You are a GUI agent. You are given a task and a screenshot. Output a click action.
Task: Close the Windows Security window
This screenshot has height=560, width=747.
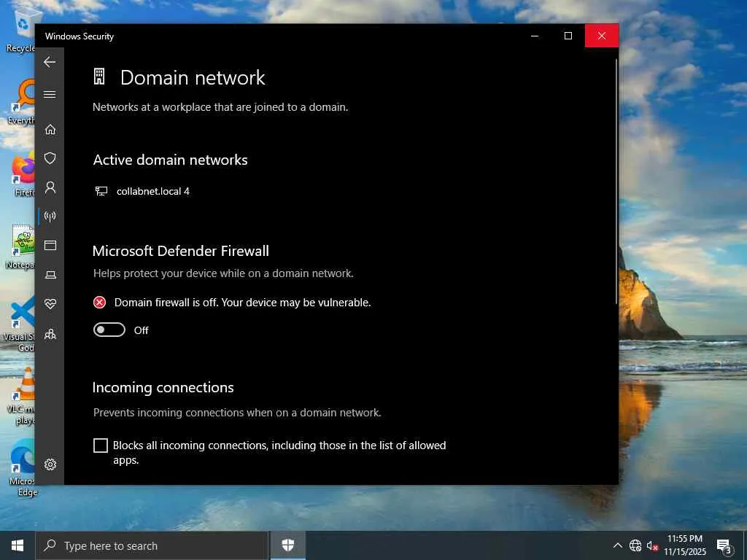pos(602,36)
